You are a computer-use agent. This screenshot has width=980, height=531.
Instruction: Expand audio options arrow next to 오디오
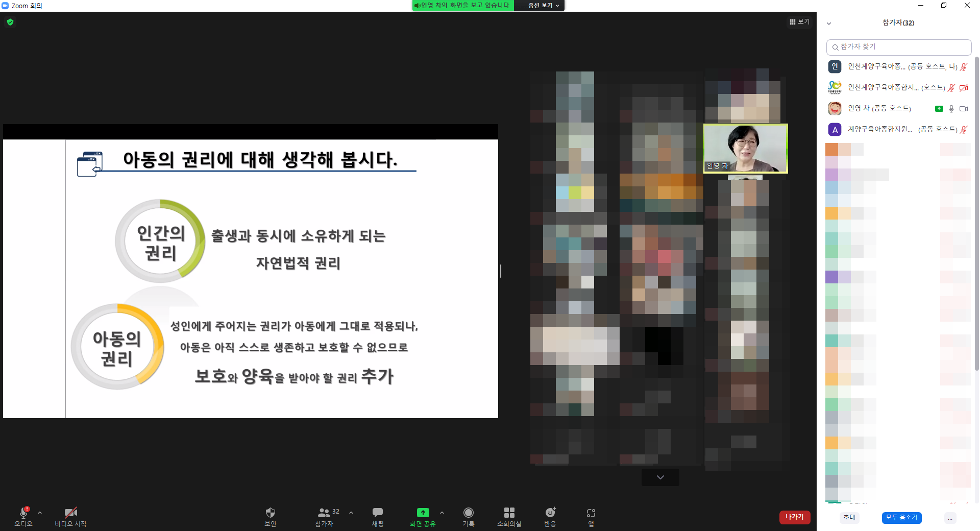pyautogui.click(x=40, y=513)
